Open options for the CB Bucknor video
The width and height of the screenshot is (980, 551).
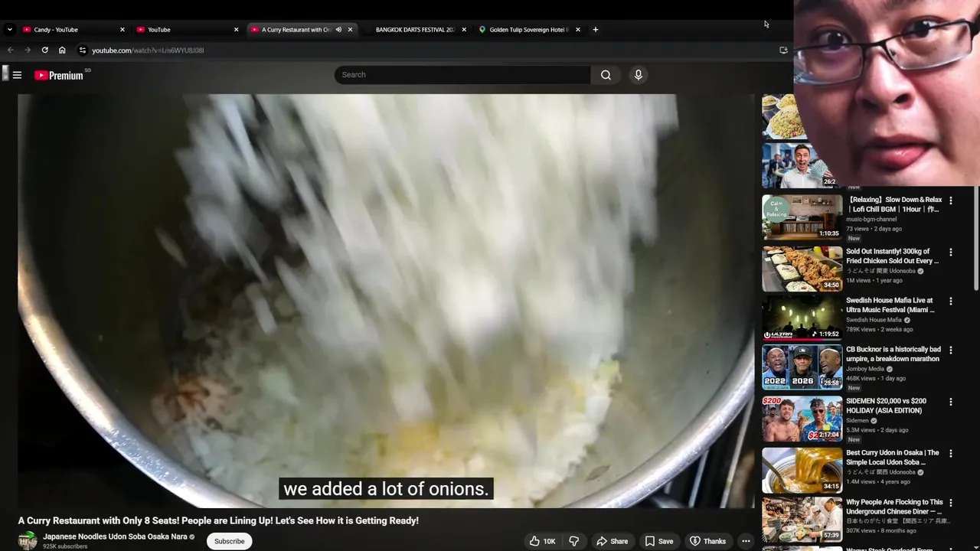(x=951, y=350)
